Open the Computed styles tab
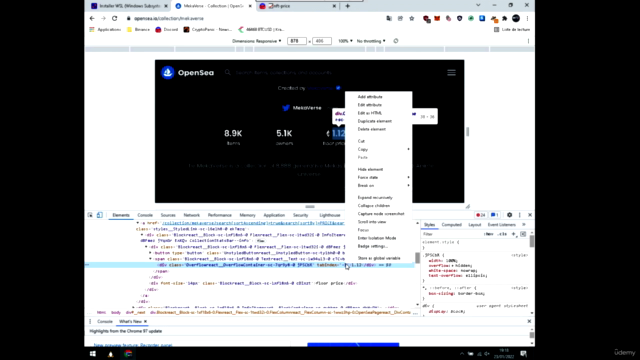The image size is (640, 360). [451, 224]
